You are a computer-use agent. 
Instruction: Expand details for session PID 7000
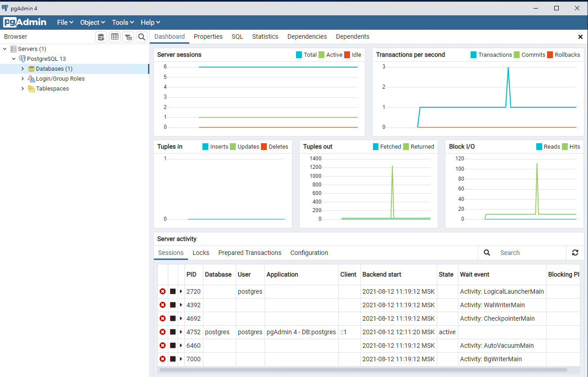point(182,359)
